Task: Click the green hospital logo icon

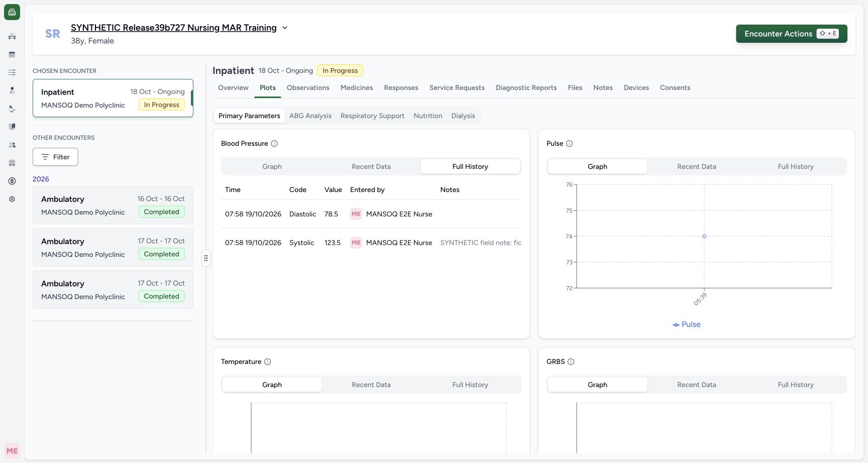Action: (x=12, y=12)
